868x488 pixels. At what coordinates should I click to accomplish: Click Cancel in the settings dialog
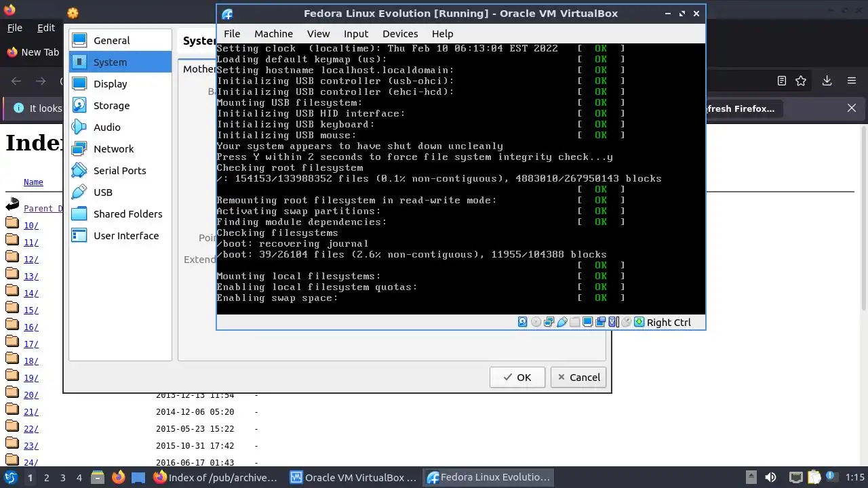coord(578,378)
